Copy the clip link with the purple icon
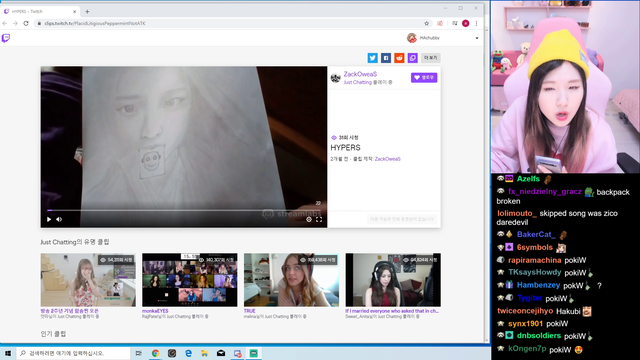Image resolution: width=640 pixels, height=360 pixels. [413, 58]
